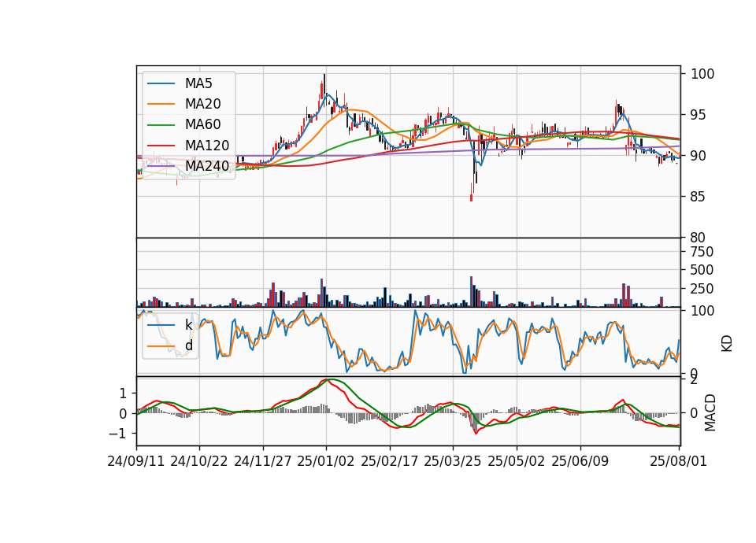Click the 2 tick on MACD right axis
The width and height of the screenshot is (756, 543).
coord(695,380)
